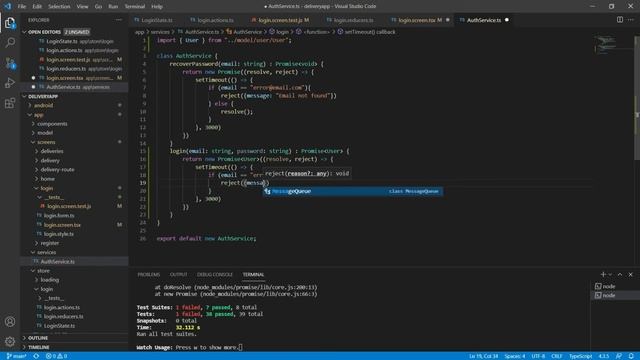Click synchronize changes icon in status bar

tap(36, 356)
